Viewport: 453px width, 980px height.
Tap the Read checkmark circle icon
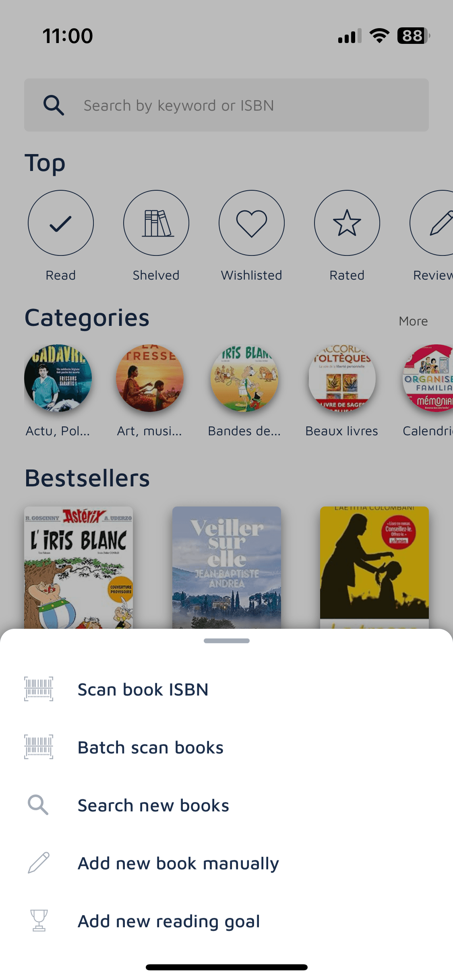pos(61,223)
